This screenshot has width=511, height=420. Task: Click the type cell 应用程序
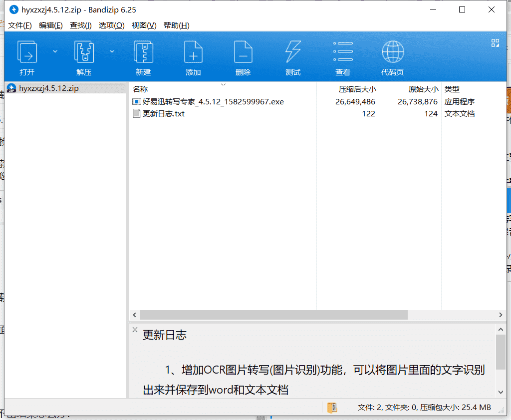[460, 102]
